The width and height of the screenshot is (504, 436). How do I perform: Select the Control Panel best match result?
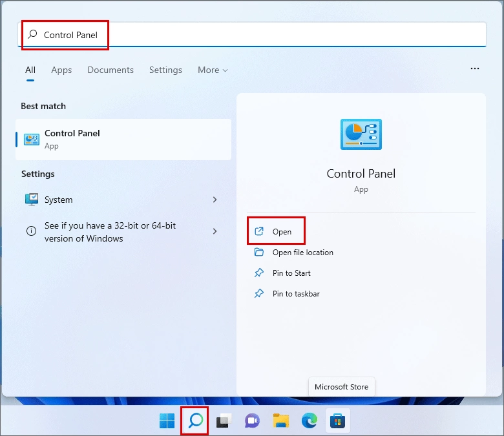[123, 140]
